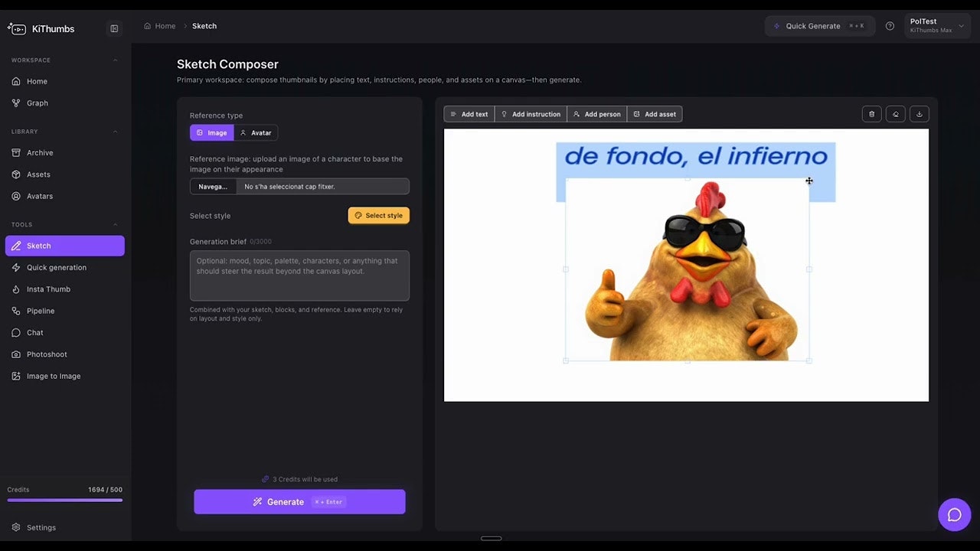Image resolution: width=980 pixels, height=551 pixels.
Task: Open Graph in the sidebar
Action: (65, 103)
